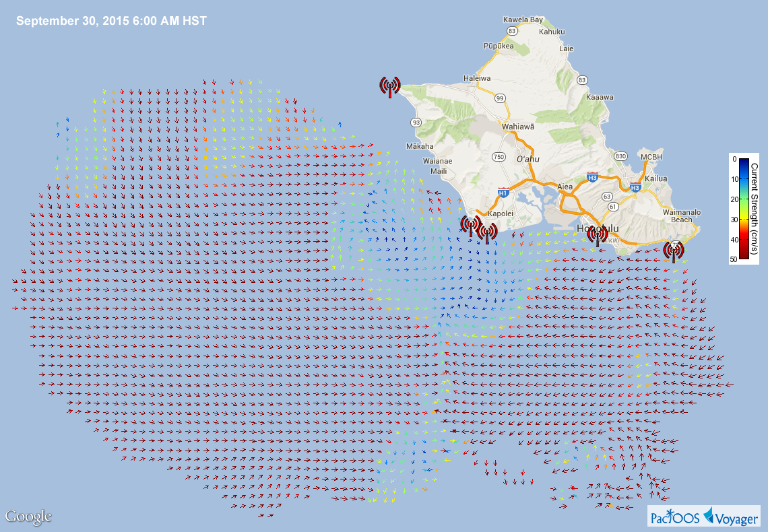Click the Waianae place label
Viewport: 768px width, 532px height.
[437, 160]
